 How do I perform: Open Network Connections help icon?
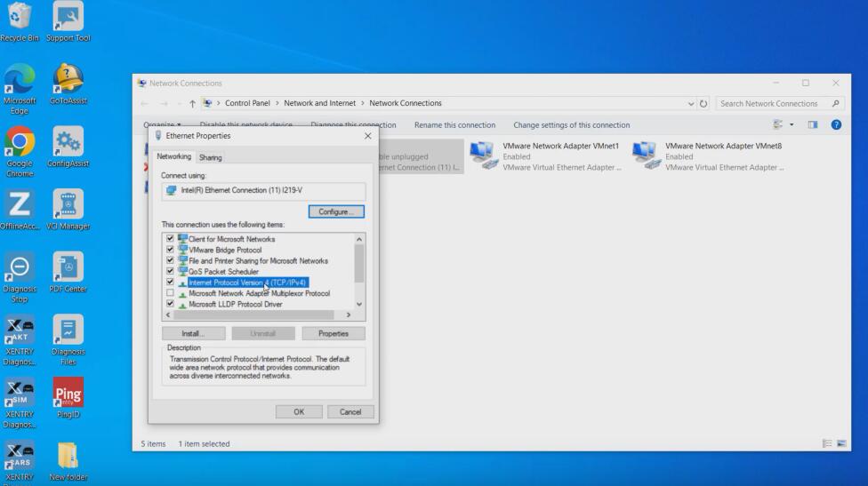click(836, 125)
